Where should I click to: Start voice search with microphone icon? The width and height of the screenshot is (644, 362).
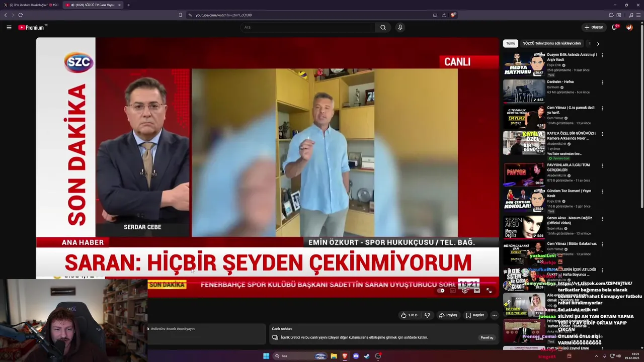[x=400, y=27]
